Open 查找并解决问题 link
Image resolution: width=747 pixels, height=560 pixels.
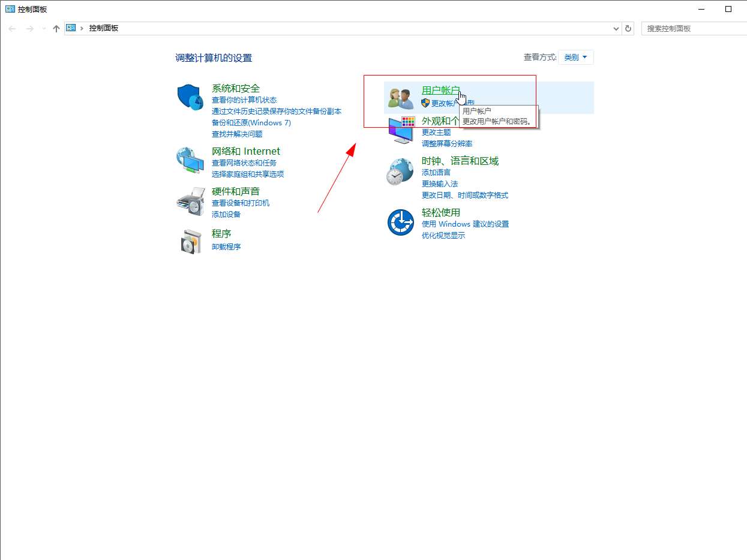point(237,134)
